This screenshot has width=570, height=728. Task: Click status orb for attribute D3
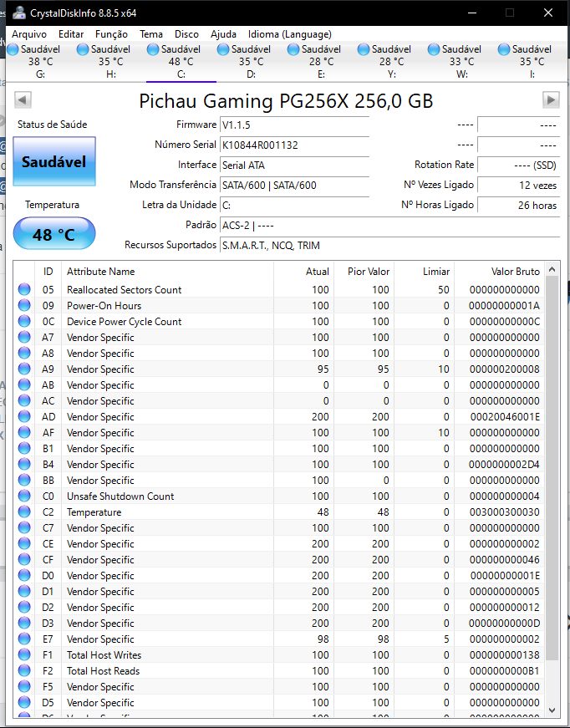[24, 623]
